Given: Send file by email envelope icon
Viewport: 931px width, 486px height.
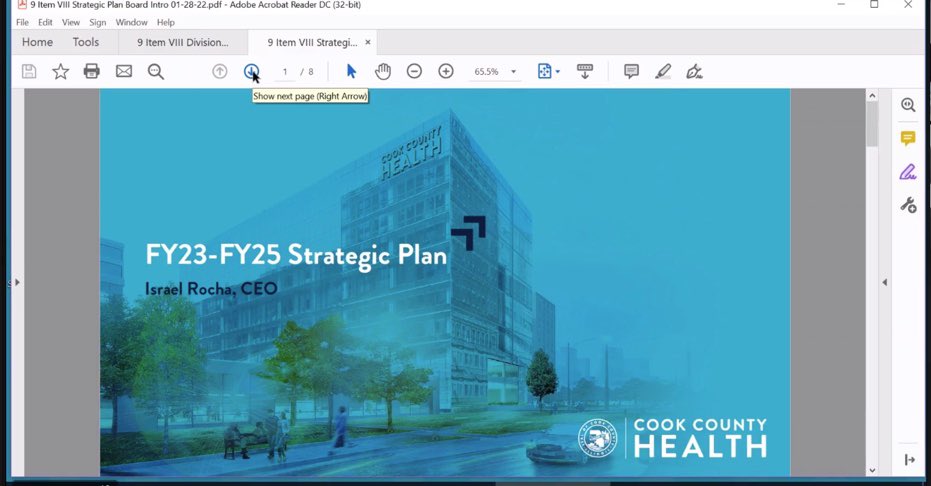Looking at the screenshot, I should [124, 72].
